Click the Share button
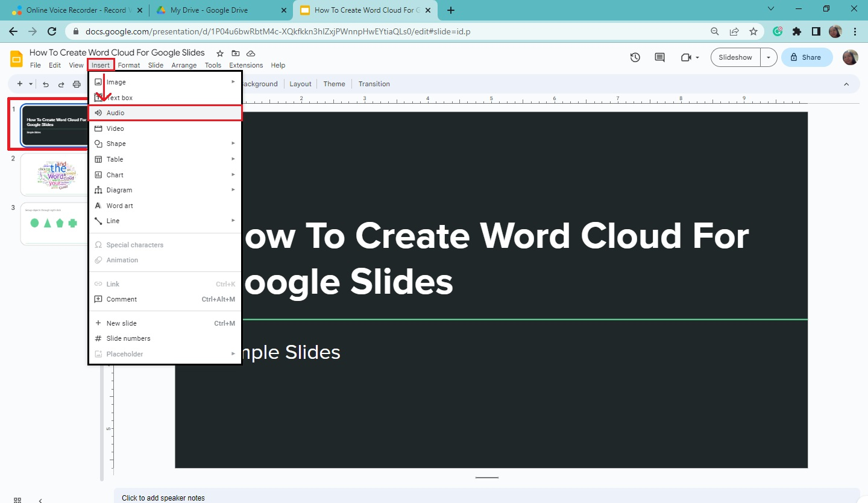868x503 pixels. (x=807, y=57)
